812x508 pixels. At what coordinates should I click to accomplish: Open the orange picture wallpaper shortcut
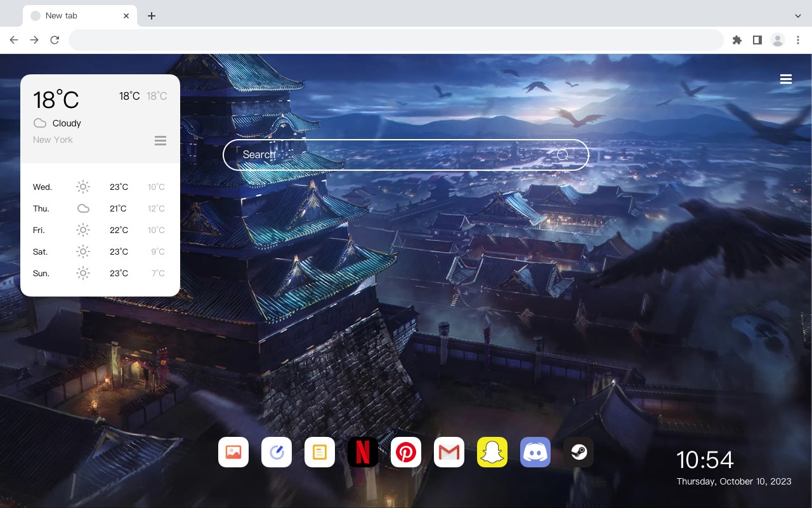point(233,452)
